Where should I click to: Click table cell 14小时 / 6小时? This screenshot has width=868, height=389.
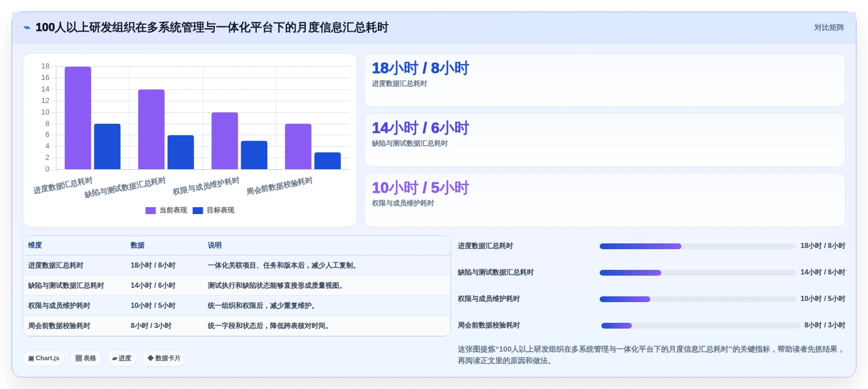coord(153,286)
